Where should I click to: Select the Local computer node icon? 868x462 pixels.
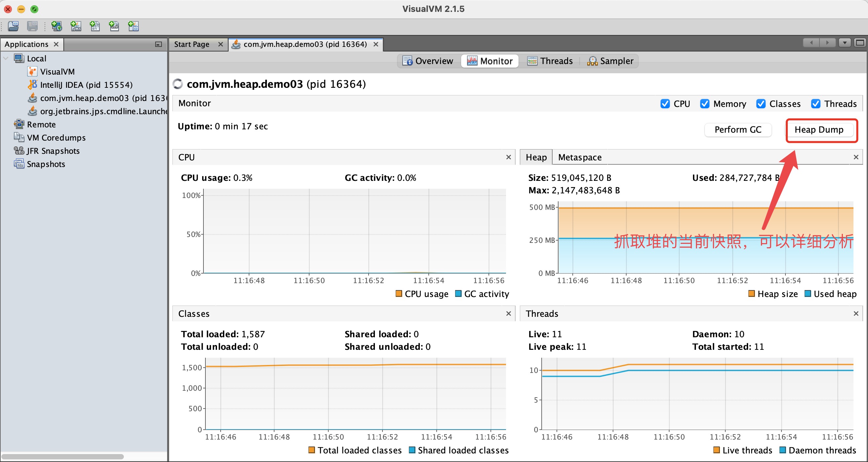click(19, 58)
